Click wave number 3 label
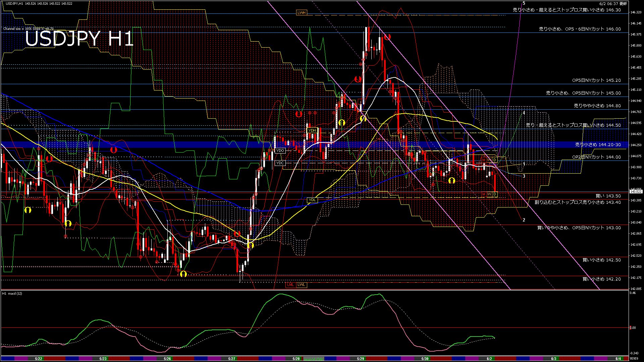This screenshot has height=362, width=644. (524, 176)
